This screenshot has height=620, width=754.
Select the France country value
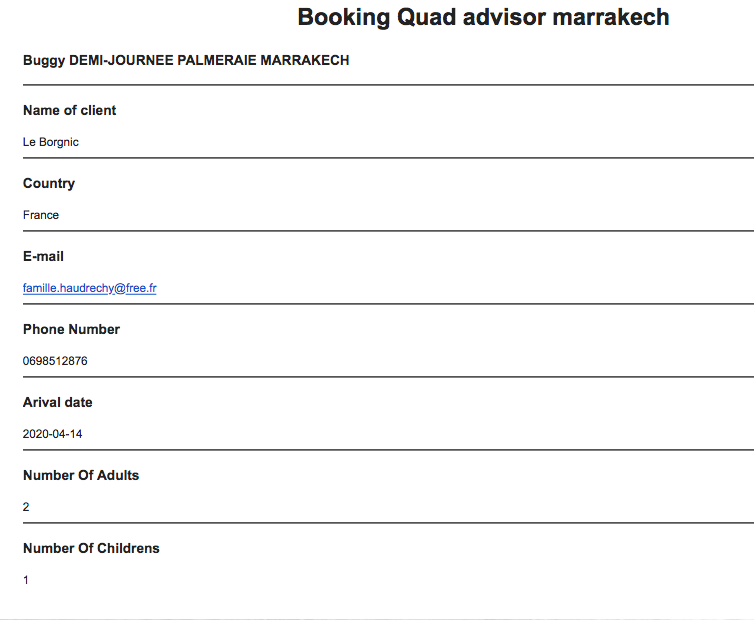[41, 215]
